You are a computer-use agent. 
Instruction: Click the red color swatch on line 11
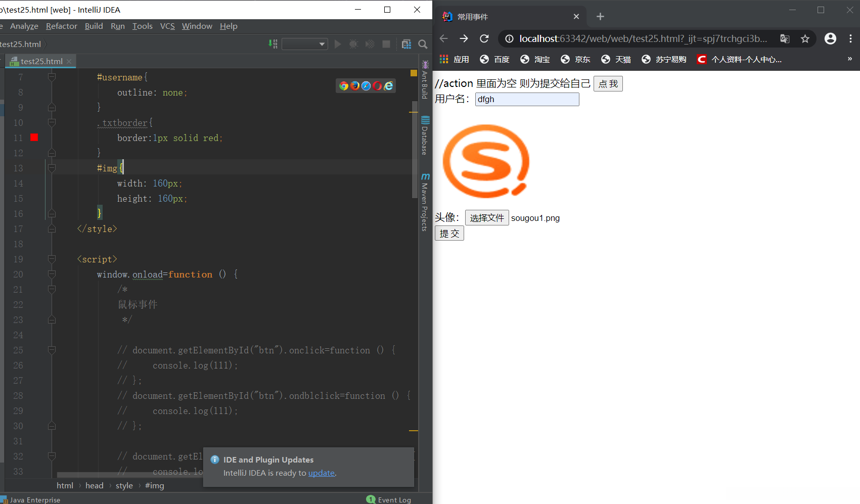tap(34, 138)
